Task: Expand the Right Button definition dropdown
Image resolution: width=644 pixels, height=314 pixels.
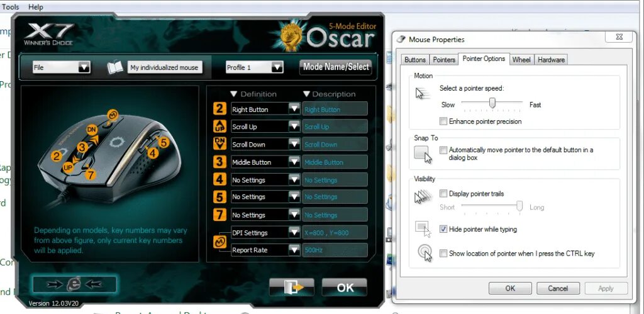Action: pos(294,109)
